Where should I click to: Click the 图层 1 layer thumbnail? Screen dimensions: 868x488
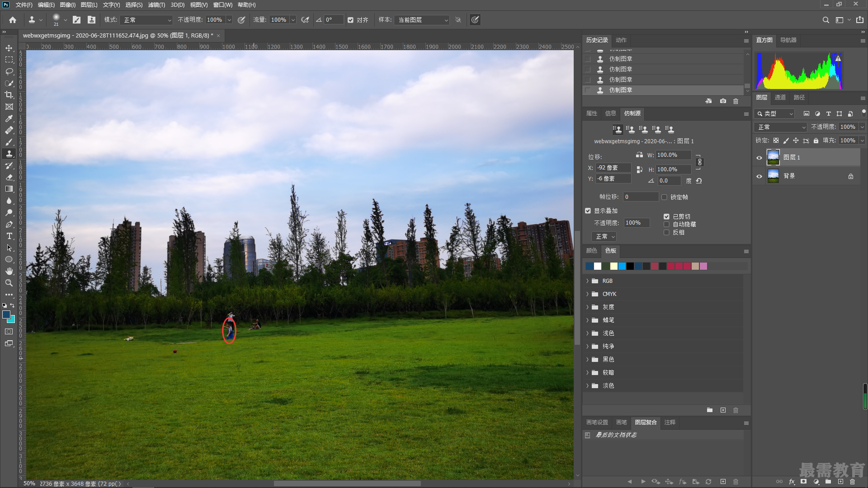[774, 158]
